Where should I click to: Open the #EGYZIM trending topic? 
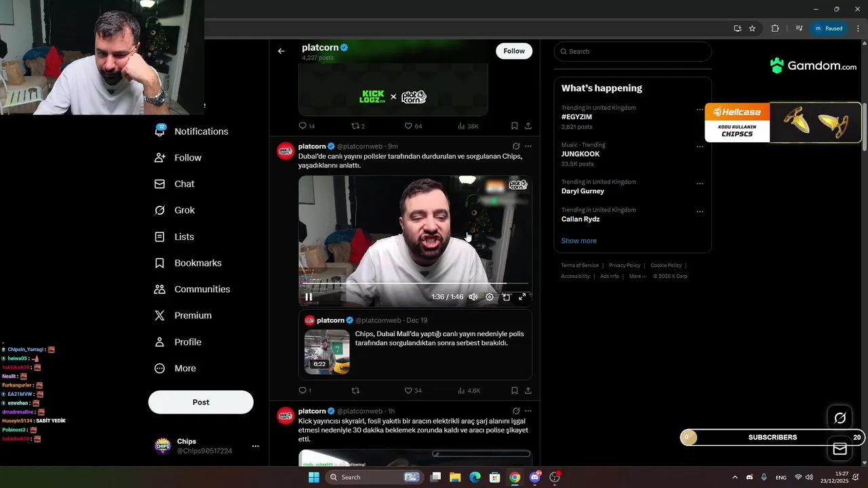576,117
